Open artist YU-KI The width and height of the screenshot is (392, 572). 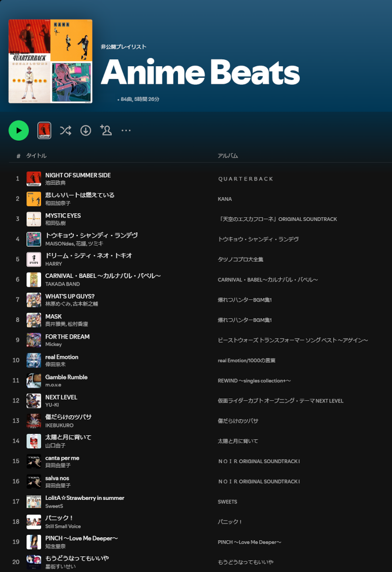coord(52,405)
